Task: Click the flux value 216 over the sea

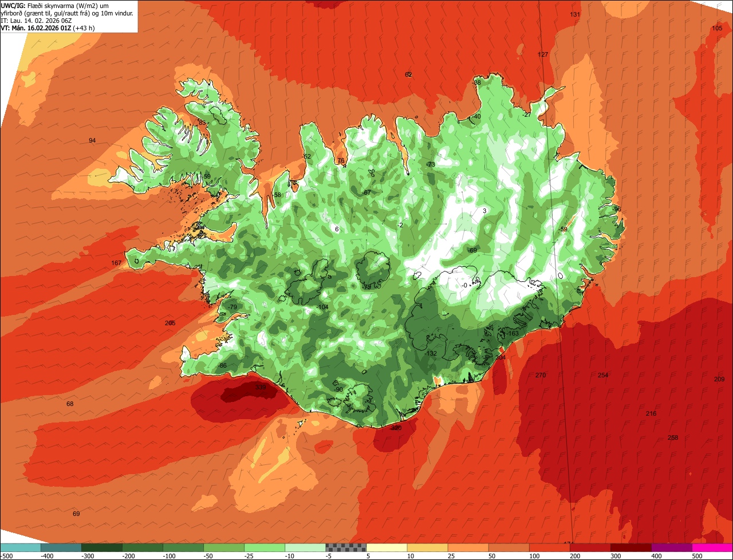Action: click(651, 414)
